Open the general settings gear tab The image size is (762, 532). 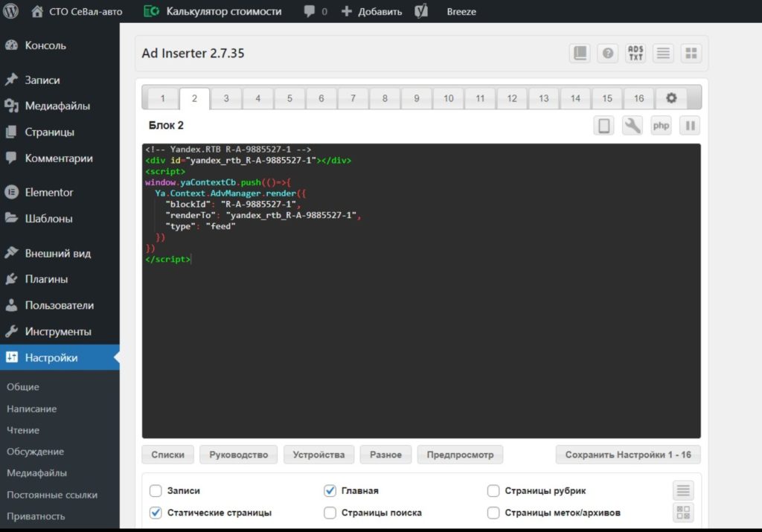click(671, 98)
